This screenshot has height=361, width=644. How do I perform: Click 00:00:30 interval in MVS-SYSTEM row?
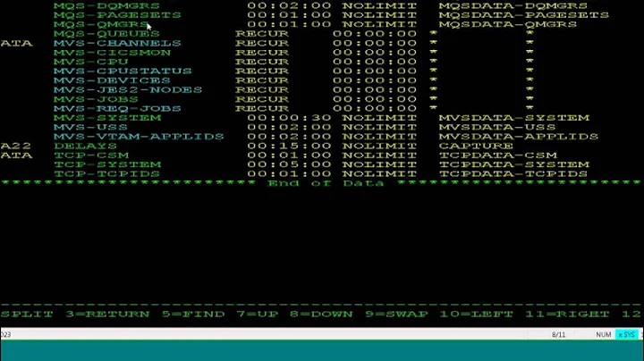click(289, 118)
